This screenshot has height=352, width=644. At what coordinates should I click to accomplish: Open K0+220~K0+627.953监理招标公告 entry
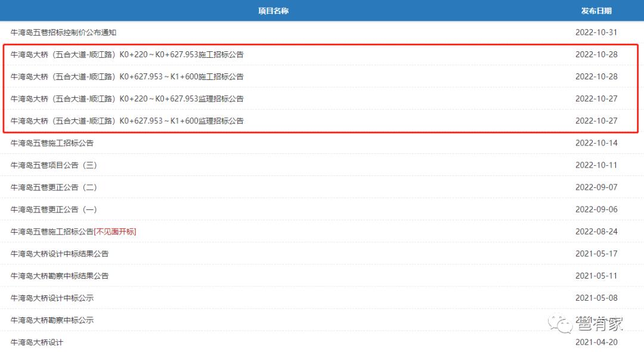point(127,99)
